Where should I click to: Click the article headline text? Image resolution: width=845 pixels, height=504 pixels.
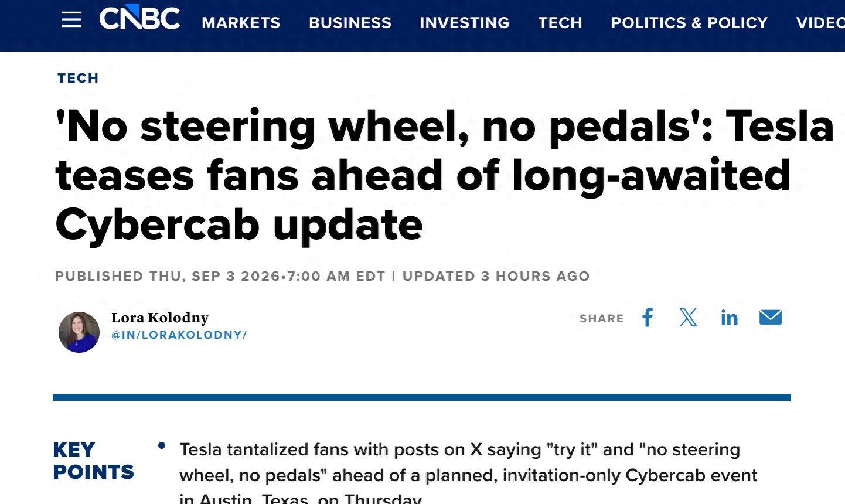[x=444, y=175]
